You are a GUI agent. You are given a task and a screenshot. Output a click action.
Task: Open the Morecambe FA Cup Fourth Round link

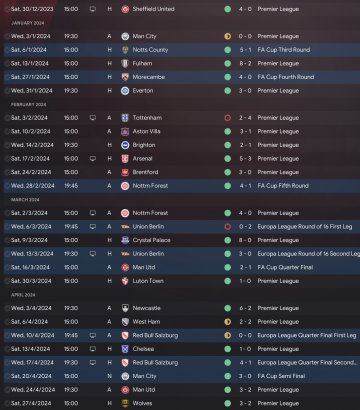tap(286, 77)
